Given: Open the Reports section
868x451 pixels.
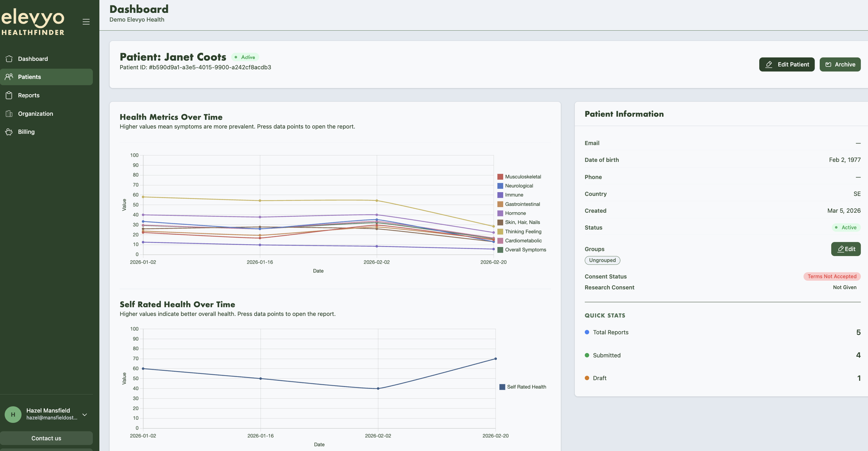Looking at the screenshot, I should (29, 95).
